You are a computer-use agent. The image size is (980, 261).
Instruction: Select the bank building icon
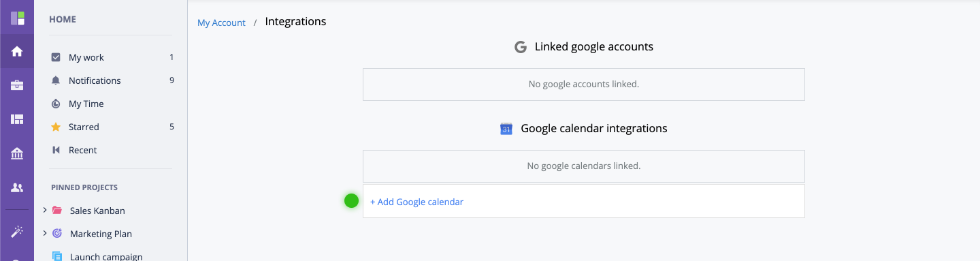(x=17, y=154)
